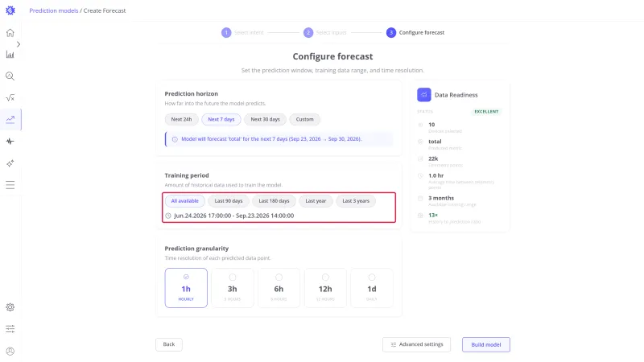Expand the sidebar with chevron arrow
Viewport: 644px width, 362px height.
tap(18, 44)
